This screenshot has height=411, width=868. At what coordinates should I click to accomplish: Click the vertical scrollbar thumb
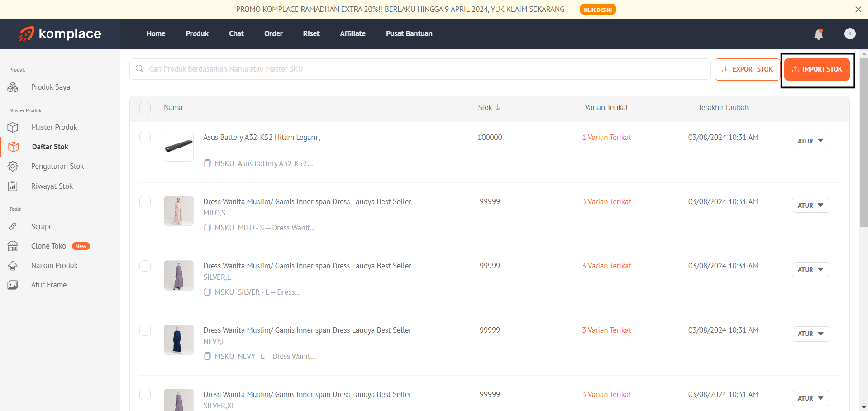tap(864, 143)
